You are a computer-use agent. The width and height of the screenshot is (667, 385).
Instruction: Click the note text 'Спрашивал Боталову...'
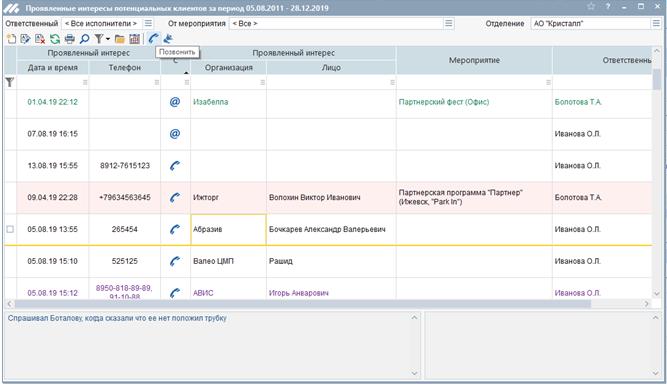tap(117, 318)
